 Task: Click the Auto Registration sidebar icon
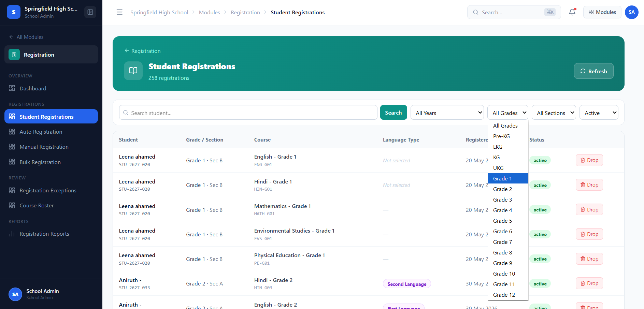(12, 132)
